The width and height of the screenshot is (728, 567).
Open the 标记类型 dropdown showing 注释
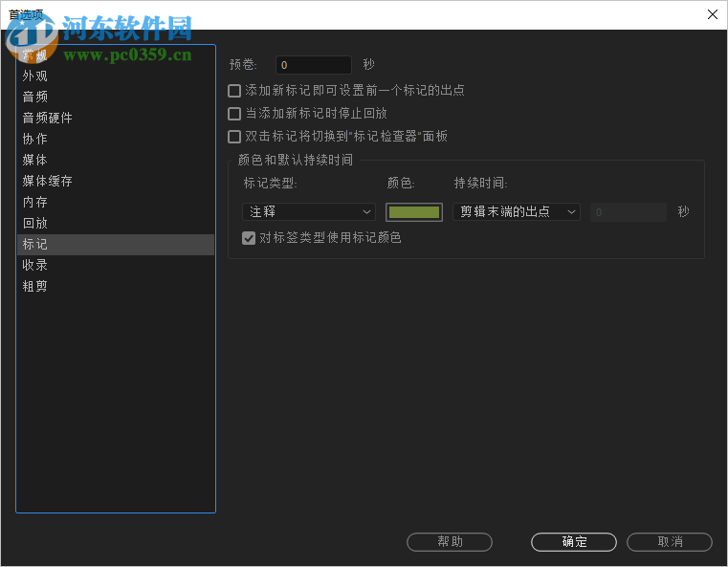click(x=309, y=212)
